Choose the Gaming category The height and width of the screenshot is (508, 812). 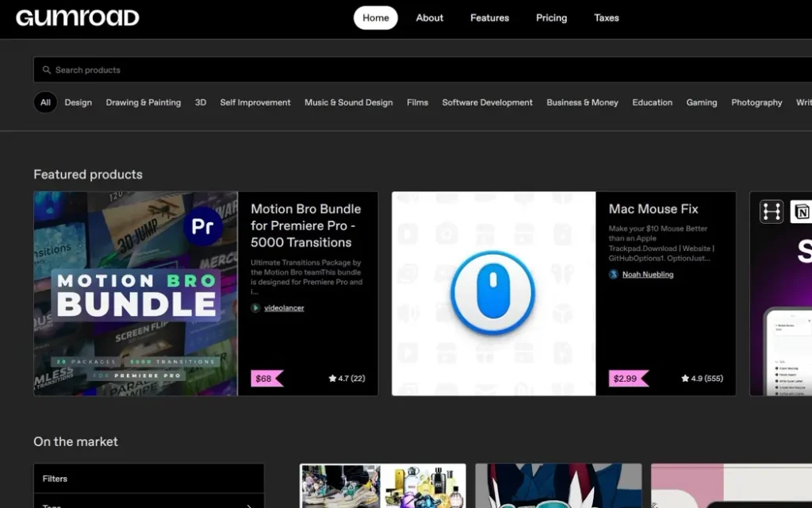[x=702, y=102]
